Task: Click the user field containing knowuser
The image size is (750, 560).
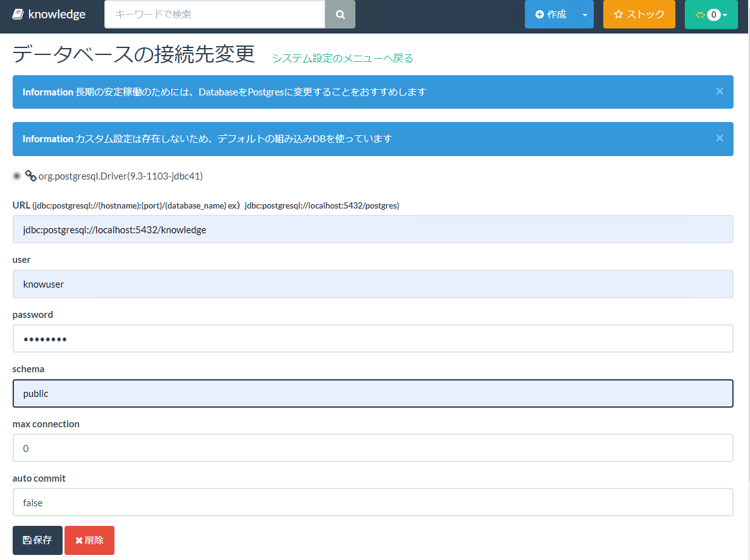Action: click(x=372, y=284)
